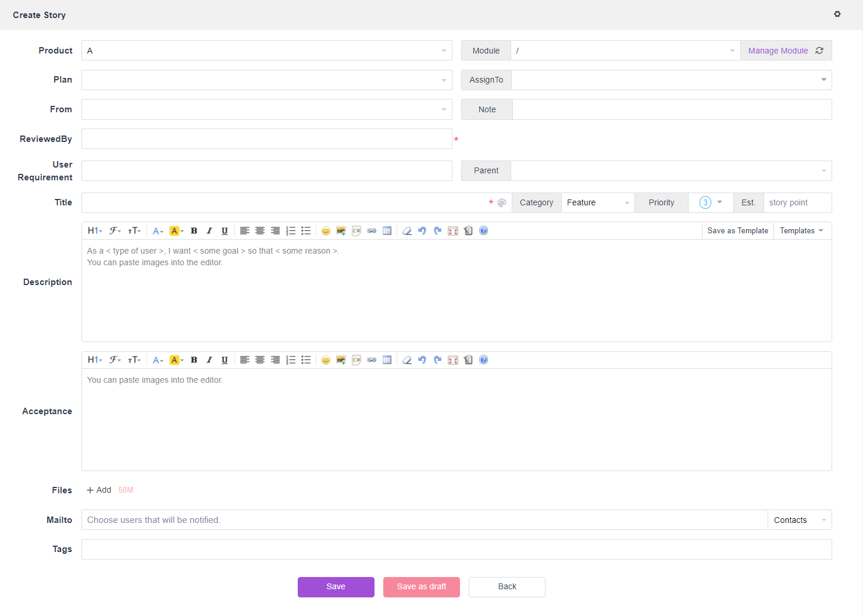The width and height of the screenshot is (863, 616).
Task: Open the Contacts menu beside Mailto
Action: point(799,520)
